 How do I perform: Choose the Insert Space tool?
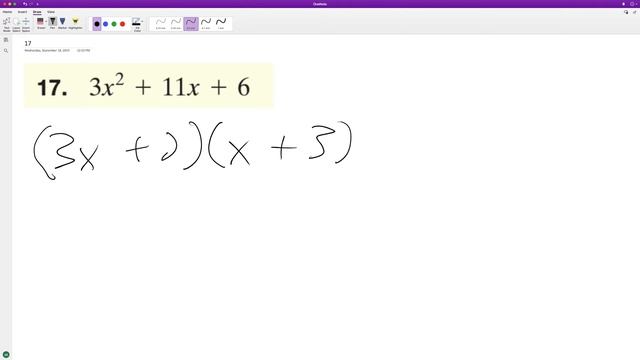(26, 24)
